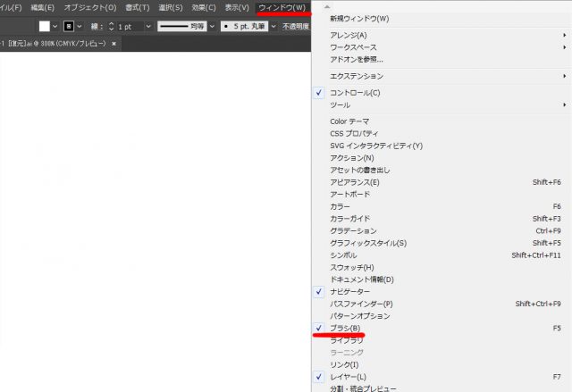Close the document tab with the x icon
Image resolution: width=572 pixels, height=392 pixels.
point(114,43)
